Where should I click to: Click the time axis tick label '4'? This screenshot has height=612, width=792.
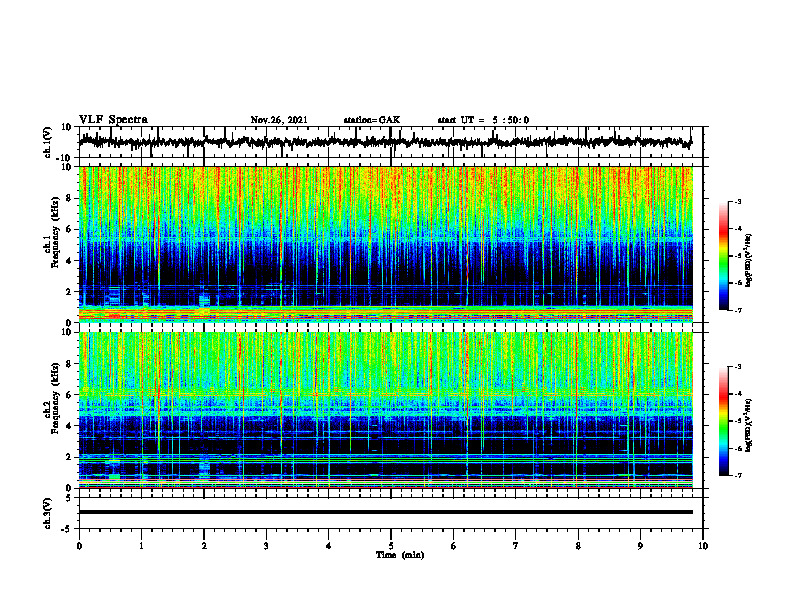(328, 546)
